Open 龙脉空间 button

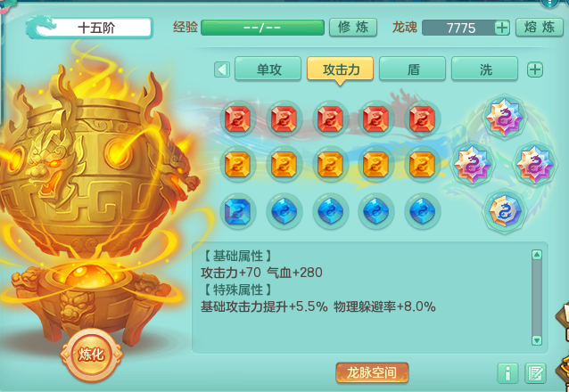pyautogui.click(x=372, y=372)
